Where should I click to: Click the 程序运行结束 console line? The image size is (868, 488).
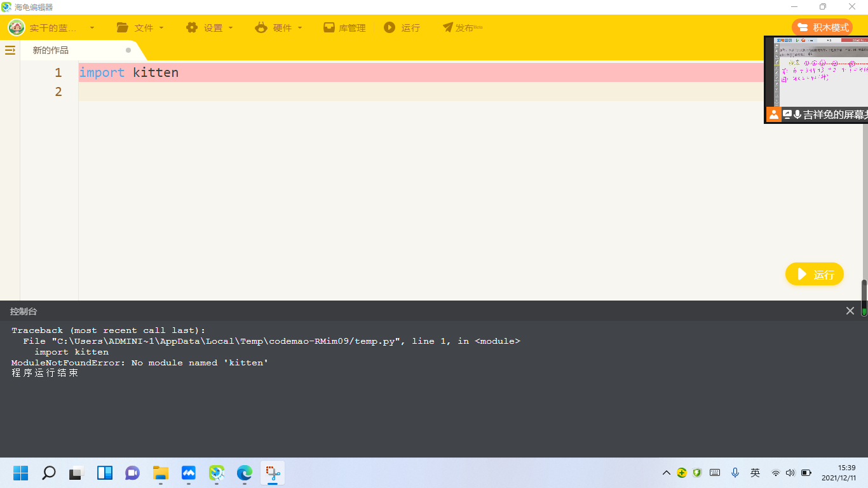pyautogui.click(x=45, y=373)
